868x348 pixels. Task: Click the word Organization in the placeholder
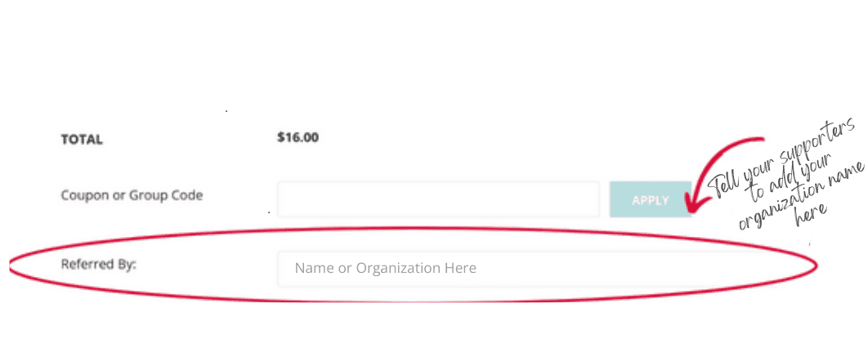pos(398,269)
